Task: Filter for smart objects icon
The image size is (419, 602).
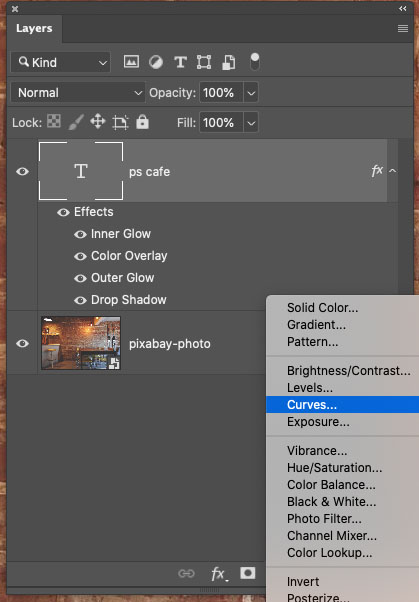Action: point(229,62)
